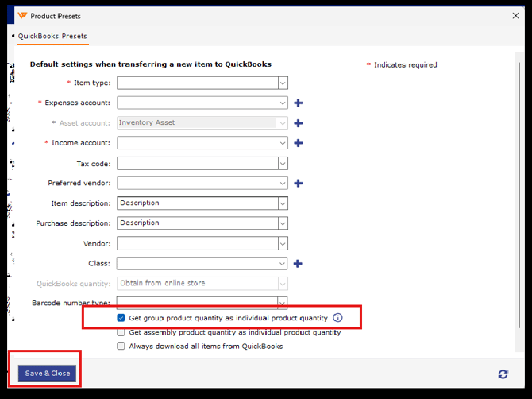The width and height of the screenshot is (532, 399).
Task: Open the Preferred vendor dropdown
Action: [x=283, y=184]
